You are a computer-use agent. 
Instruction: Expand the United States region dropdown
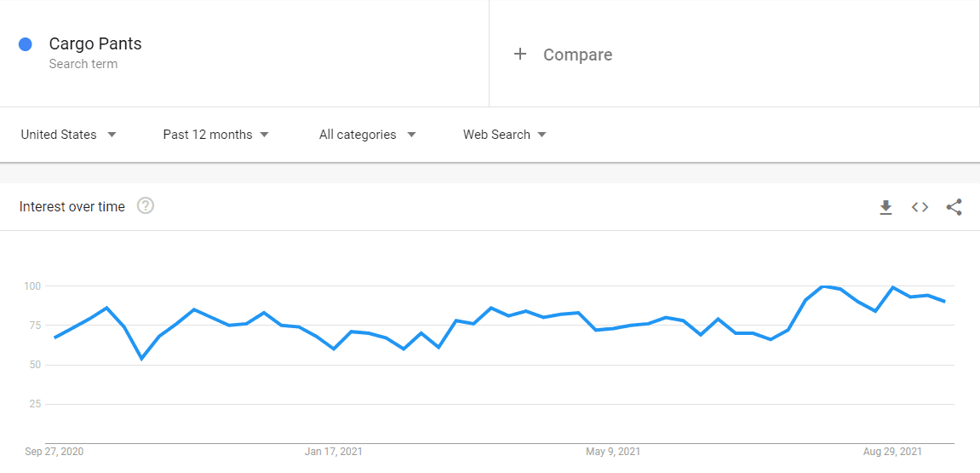(x=69, y=135)
